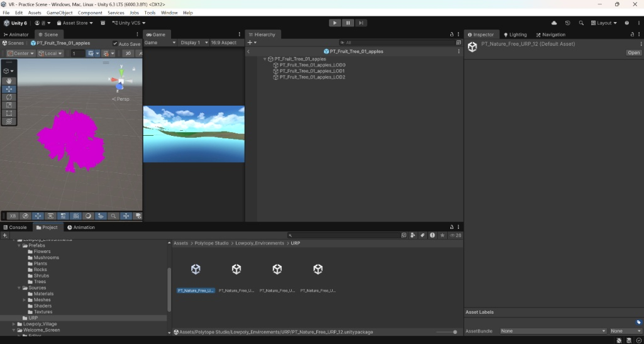Open the Undo History icon
This screenshot has height=344, width=644.
(x=568, y=23)
